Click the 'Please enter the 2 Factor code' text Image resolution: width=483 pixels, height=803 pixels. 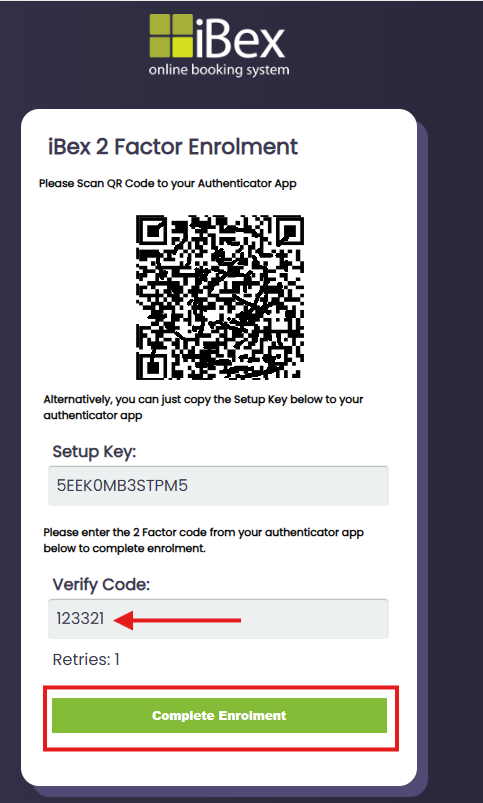pos(203,540)
